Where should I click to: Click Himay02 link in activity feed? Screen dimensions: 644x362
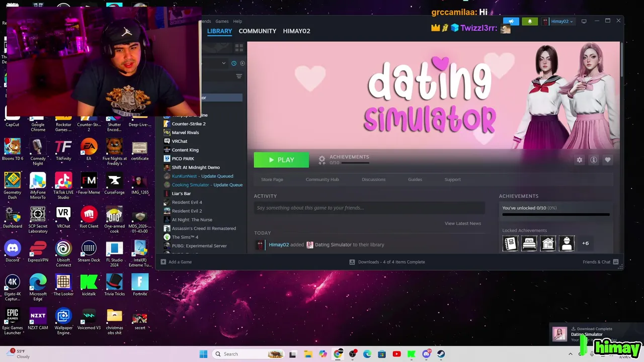(x=279, y=245)
